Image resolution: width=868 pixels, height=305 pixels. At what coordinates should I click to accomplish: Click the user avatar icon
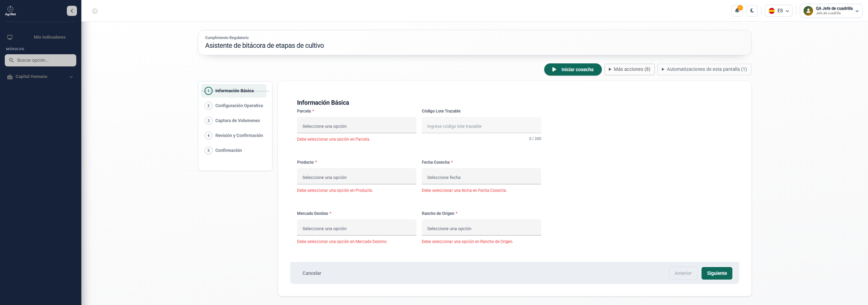click(808, 11)
